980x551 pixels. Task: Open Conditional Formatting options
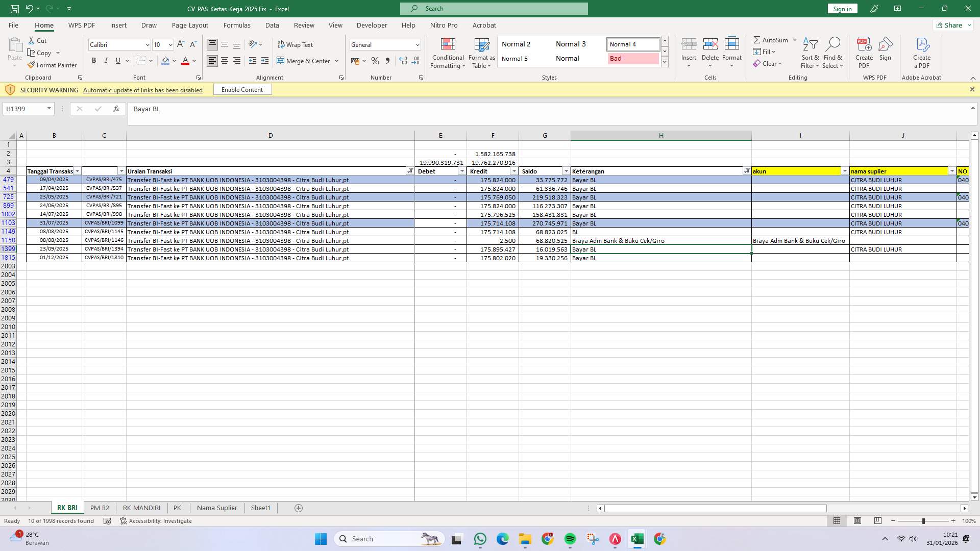(448, 53)
